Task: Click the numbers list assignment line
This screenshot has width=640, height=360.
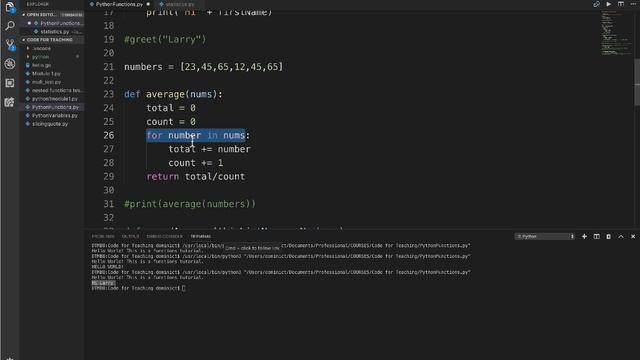Action: [203, 67]
